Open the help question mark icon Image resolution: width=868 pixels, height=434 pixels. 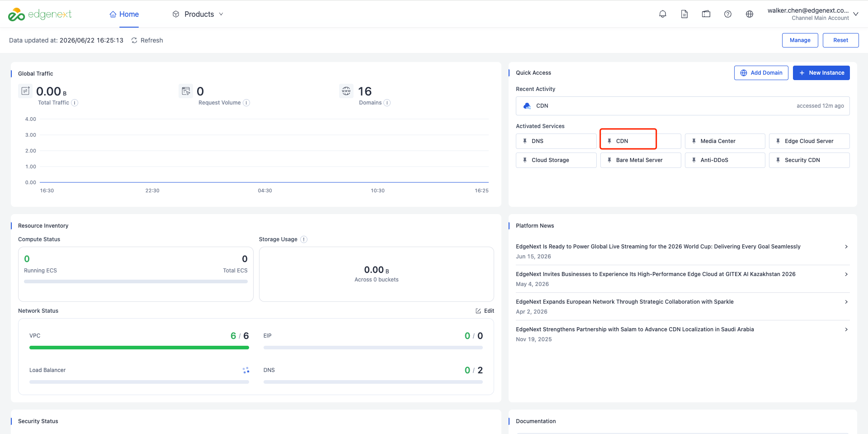pyautogui.click(x=728, y=14)
